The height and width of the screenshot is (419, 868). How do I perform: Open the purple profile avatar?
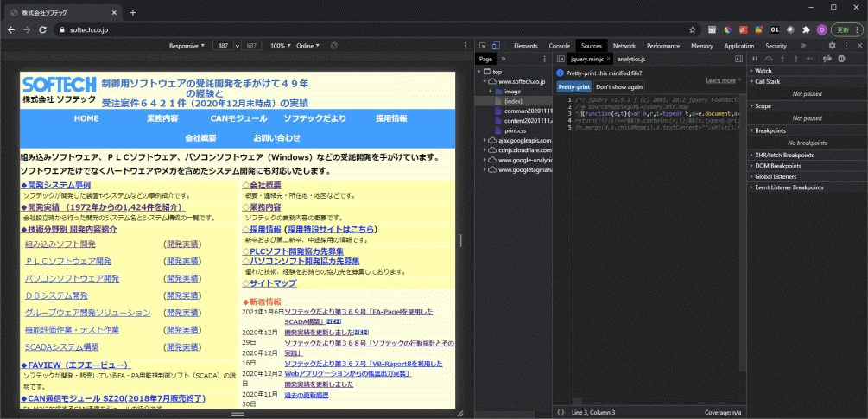point(821,30)
